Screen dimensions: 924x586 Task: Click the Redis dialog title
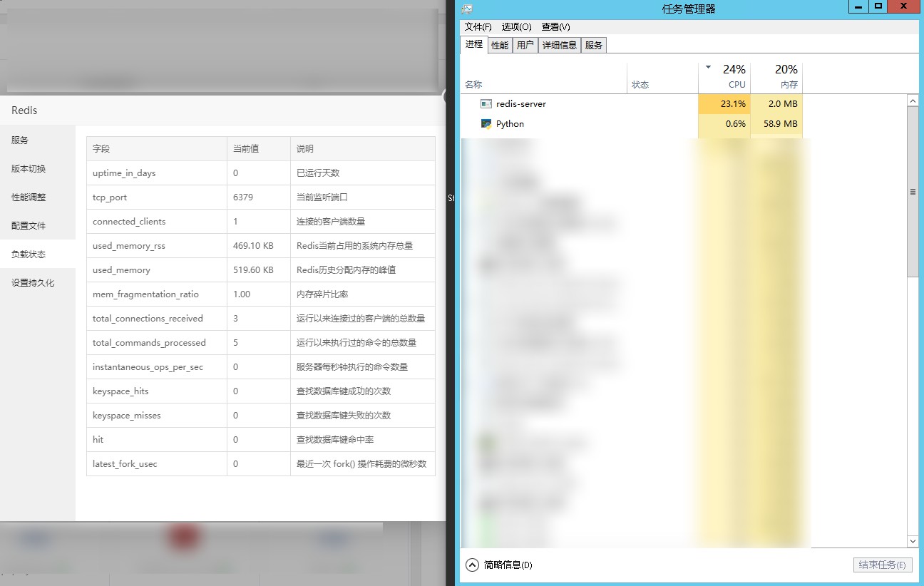pyautogui.click(x=24, y=110)
